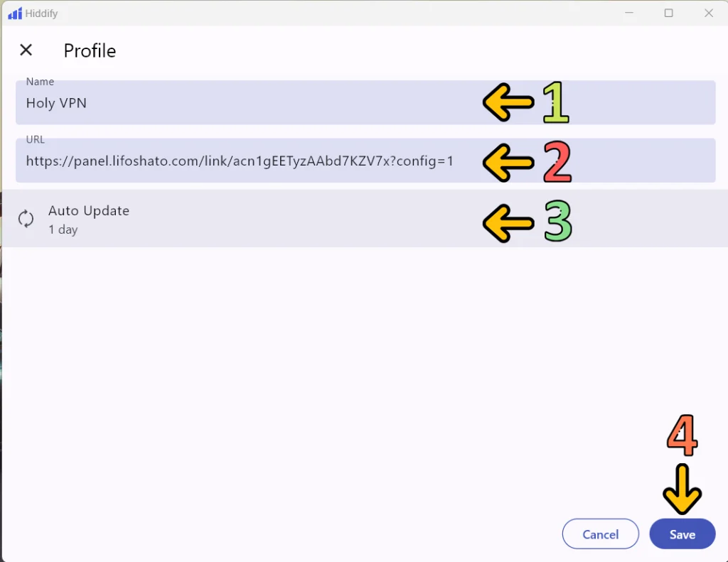Click the X icon to close the Profile dialog
The image size is (728, 562).
click(x=26, y=50)
